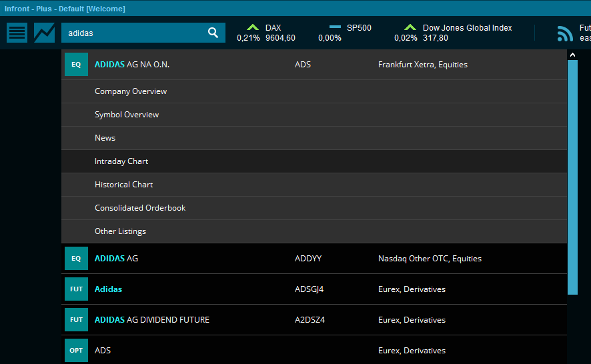The width and height of the screenshot is (591, 364).
Task: Click scrollbar up arrow of results list
Action: [x=572, y=55]
